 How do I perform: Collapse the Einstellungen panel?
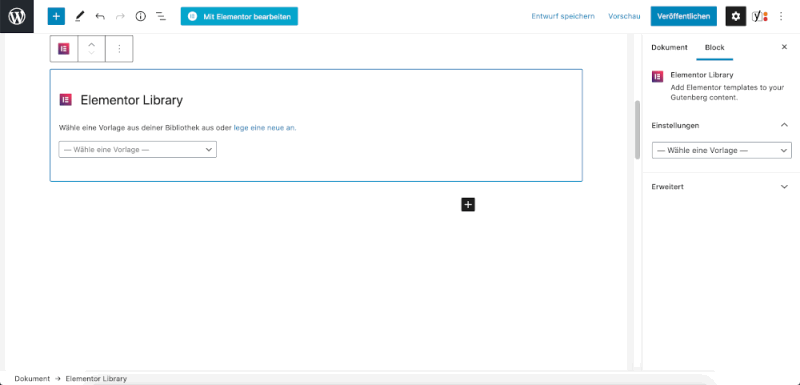784,125
